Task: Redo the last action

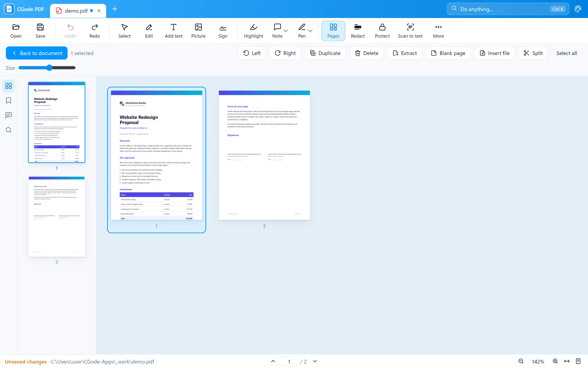Action: point(95,31)
